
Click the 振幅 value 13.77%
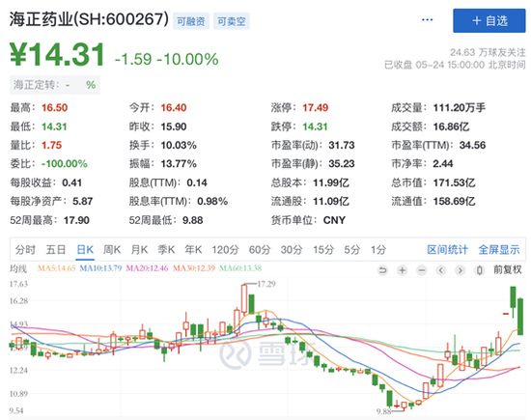pos(179,164)
